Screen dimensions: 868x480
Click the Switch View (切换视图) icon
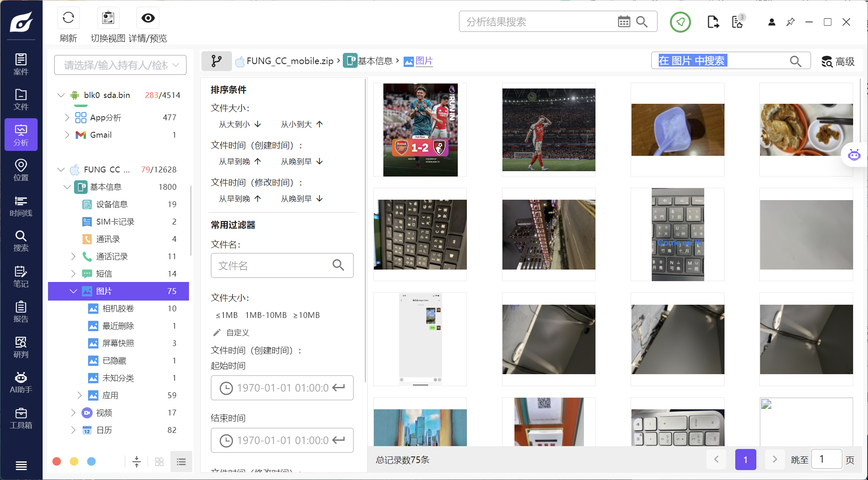click(x=108, y=18)
